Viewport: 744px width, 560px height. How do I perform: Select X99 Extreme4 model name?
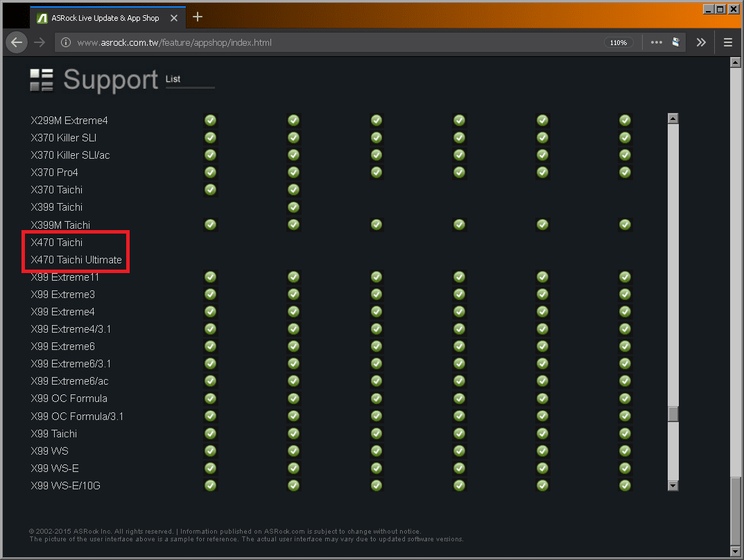coord(62,312)
